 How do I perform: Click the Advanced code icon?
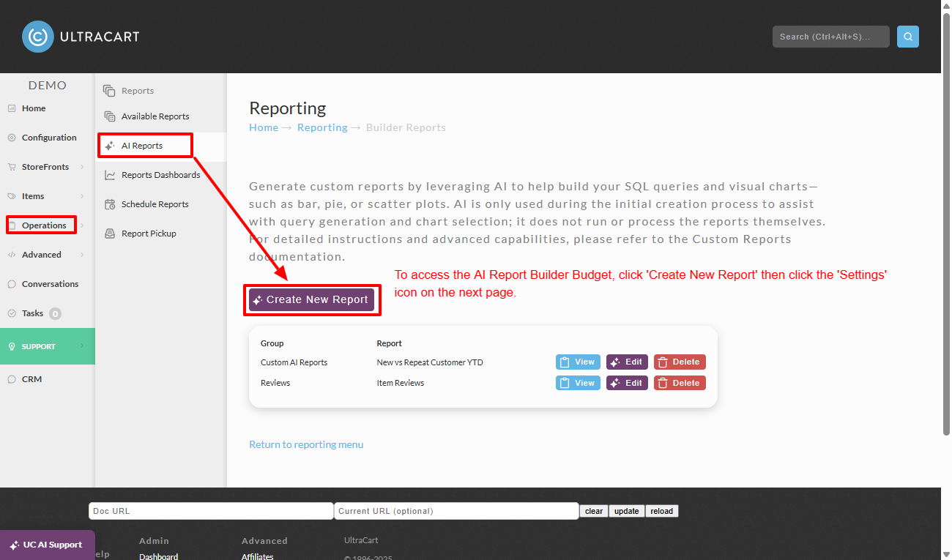click(12, 255)
